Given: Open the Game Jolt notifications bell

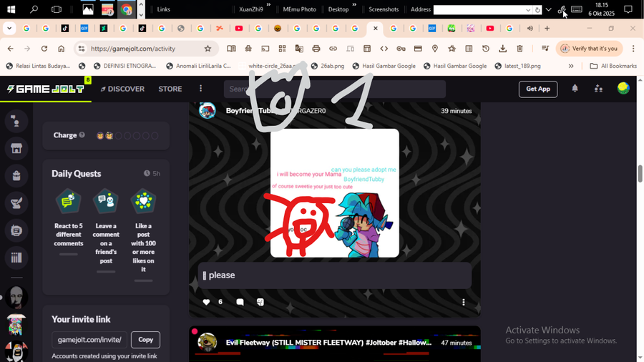Looking at the screenshot, I should (575, 89).
